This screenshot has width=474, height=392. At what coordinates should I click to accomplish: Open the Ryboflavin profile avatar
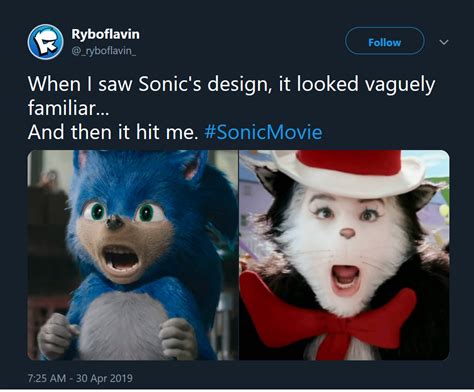click(x=45, y=42)
